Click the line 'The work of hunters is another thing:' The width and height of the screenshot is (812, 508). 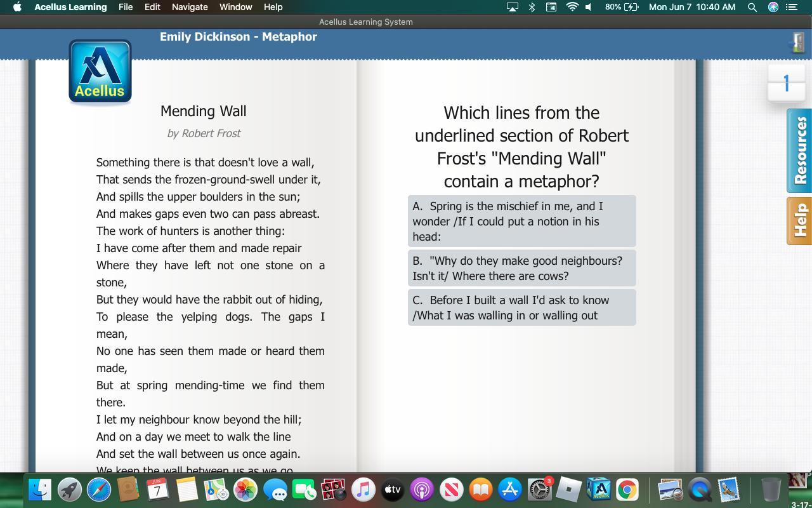pyautogui.click(x=191, y=231)
